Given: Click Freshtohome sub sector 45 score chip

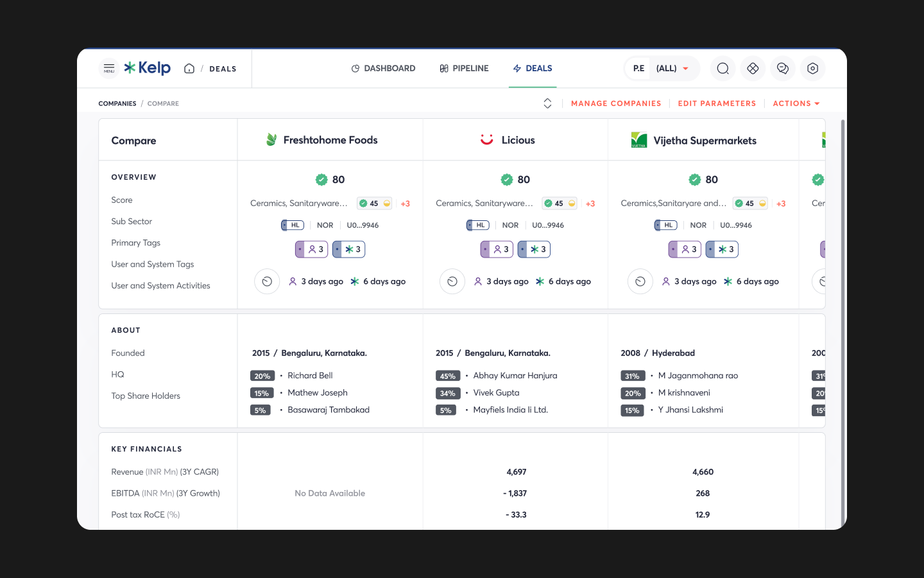Looking at the screenshot, I should [375, 204].
